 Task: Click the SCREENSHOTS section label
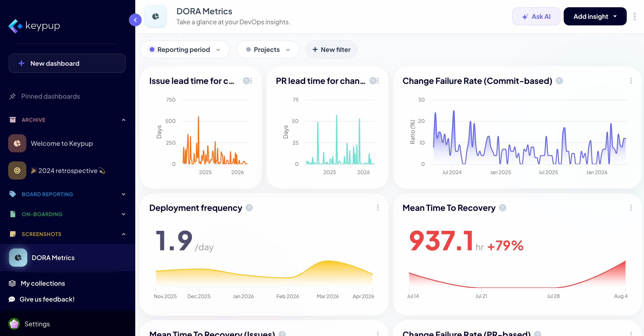[42, 234]
